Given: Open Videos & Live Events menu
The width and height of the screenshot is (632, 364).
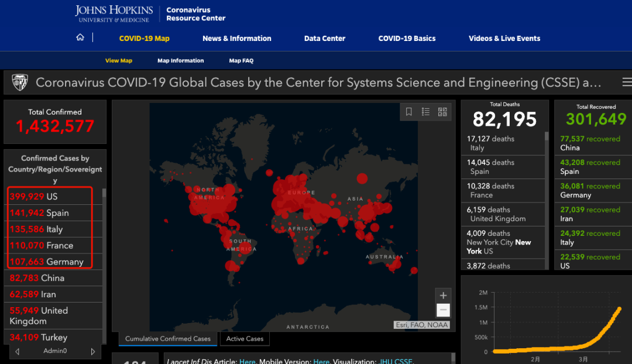Looking at the screenshot, I should click(x=504, y=38).
